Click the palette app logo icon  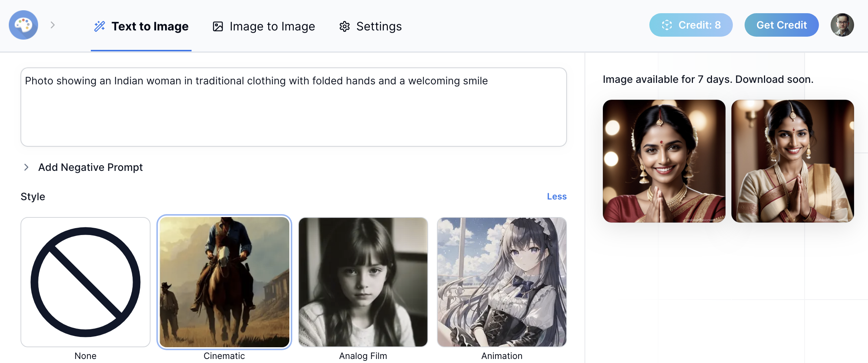coord(23,25)
